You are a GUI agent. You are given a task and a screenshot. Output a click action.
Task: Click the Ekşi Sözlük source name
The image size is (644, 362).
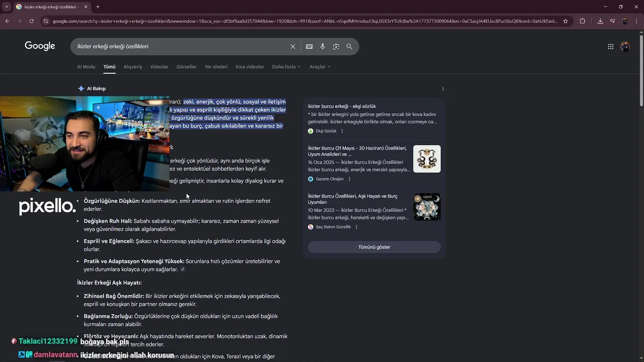[x=326, y=131]
